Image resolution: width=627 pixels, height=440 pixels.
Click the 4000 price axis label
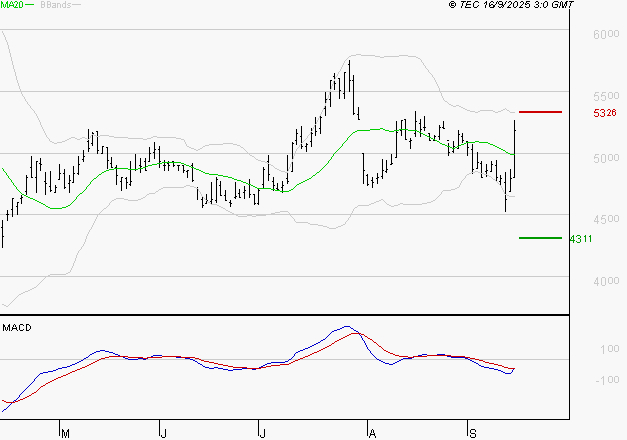coord(606,281)
